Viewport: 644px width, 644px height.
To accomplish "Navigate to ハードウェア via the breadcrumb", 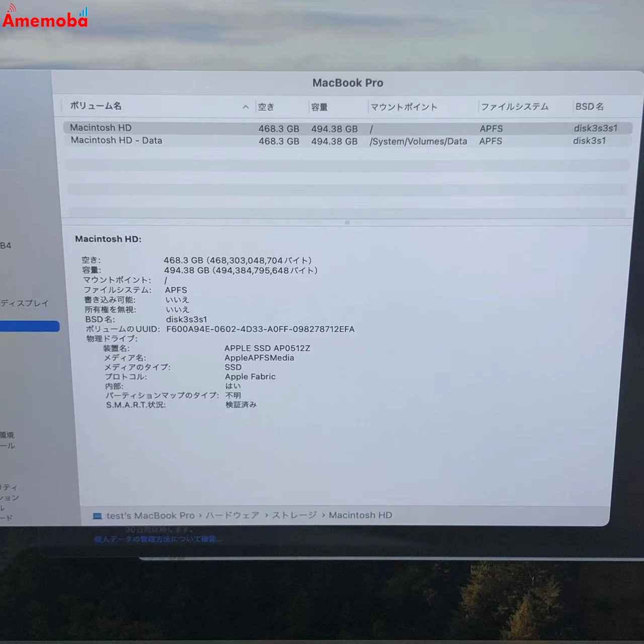I will pos(232,515).
